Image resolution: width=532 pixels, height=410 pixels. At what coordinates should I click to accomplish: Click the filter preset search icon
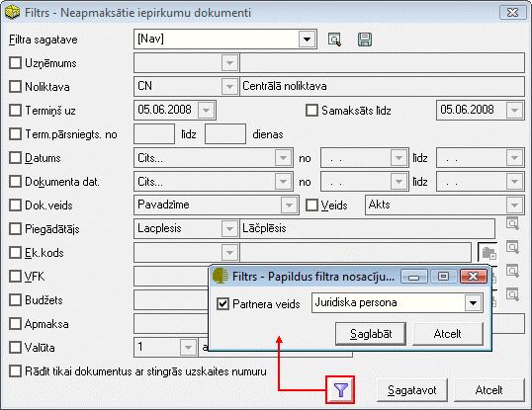click(x=334, y=40)
